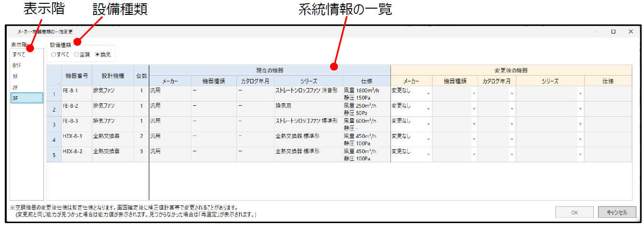
Task: Select 1F in the floor list
Action: pyautogui.click(x=16, y=76)
